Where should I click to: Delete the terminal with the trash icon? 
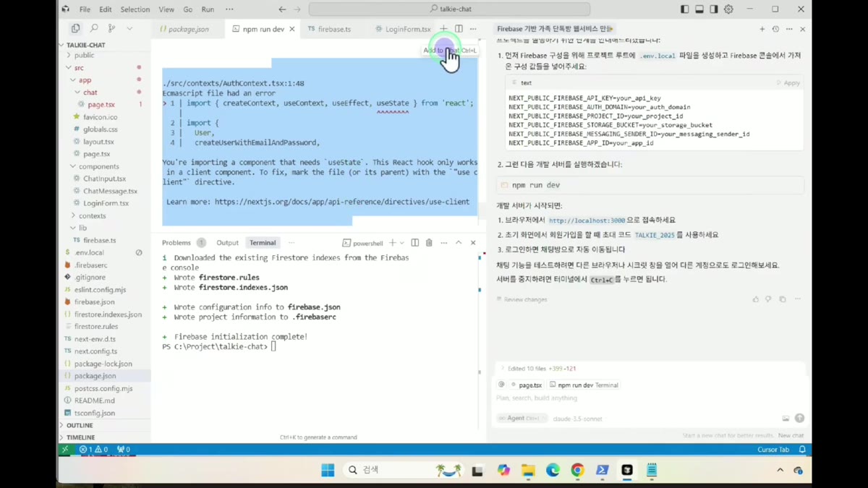click(x=429, y=243)
